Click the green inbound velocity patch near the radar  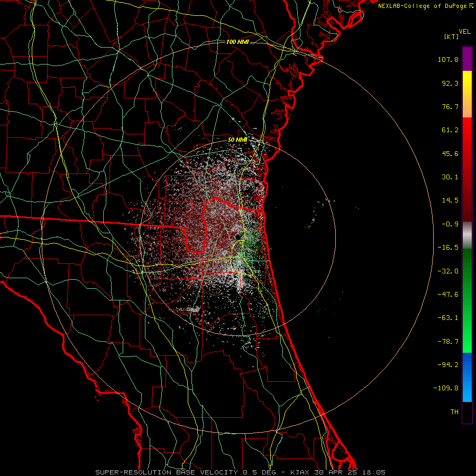[251, 241]
